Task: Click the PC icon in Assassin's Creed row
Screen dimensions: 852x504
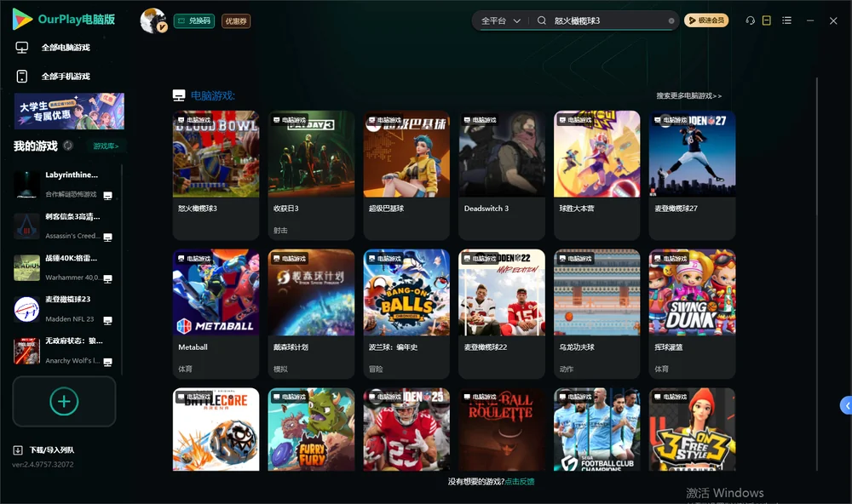Action: 108,237
